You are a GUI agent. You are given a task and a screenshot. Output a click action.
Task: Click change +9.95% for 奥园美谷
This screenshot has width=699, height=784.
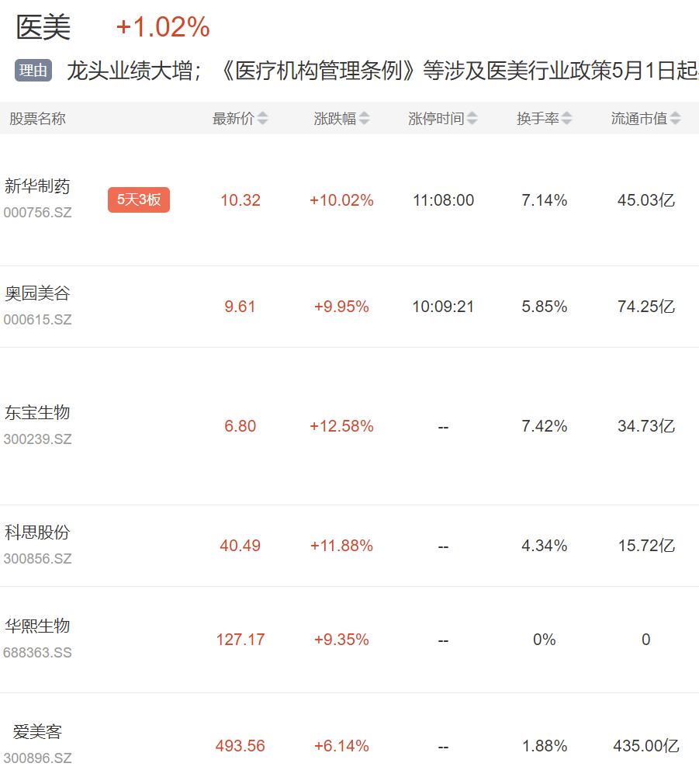[342, 307]
